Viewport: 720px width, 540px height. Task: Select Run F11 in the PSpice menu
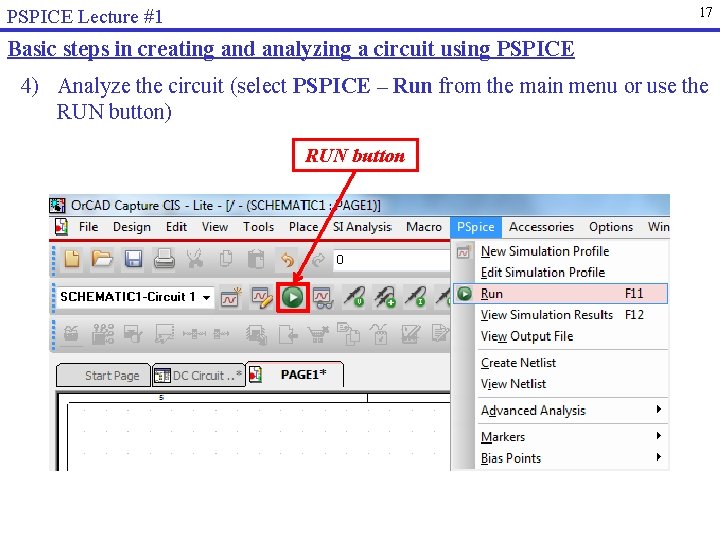pos(560,293)
